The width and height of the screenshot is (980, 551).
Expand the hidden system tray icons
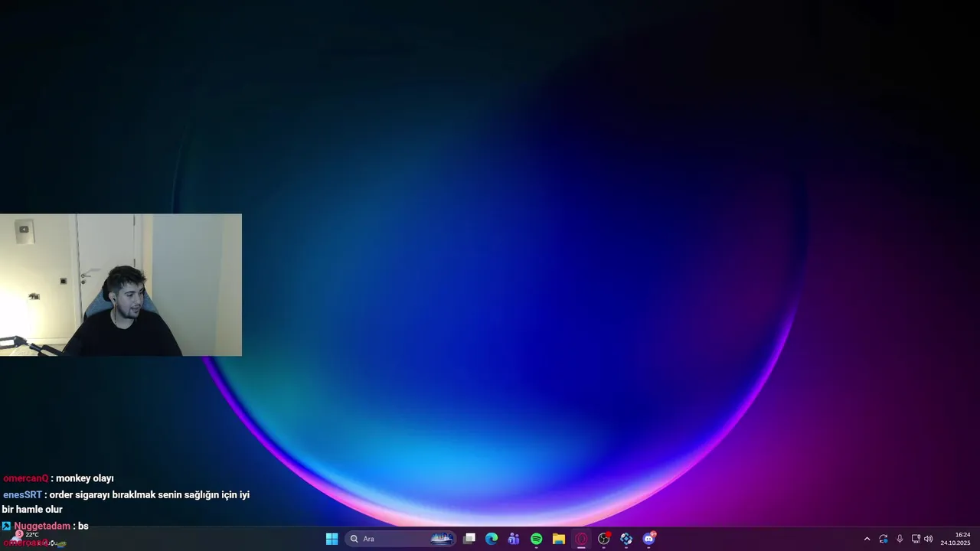click(867, 539)
